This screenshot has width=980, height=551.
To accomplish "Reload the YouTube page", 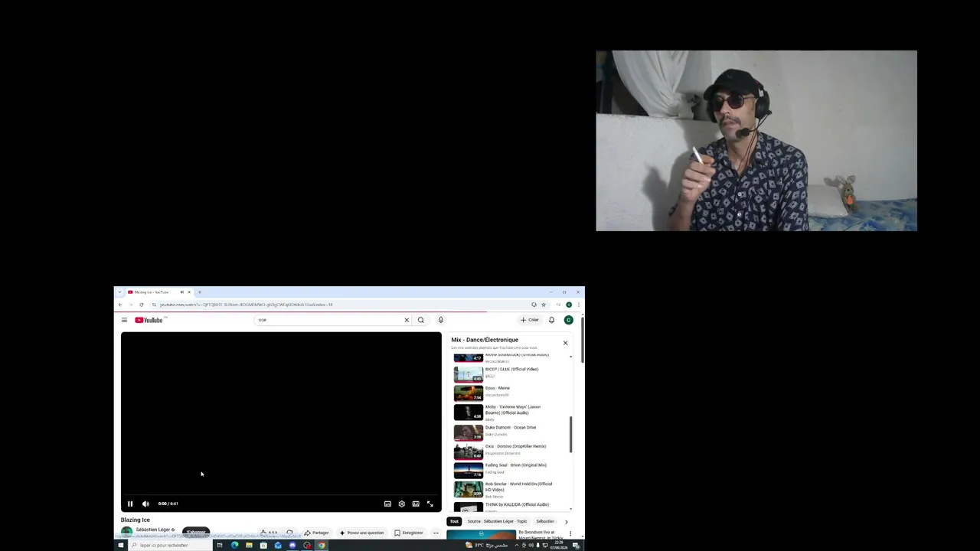I will [x=141, y=305].
